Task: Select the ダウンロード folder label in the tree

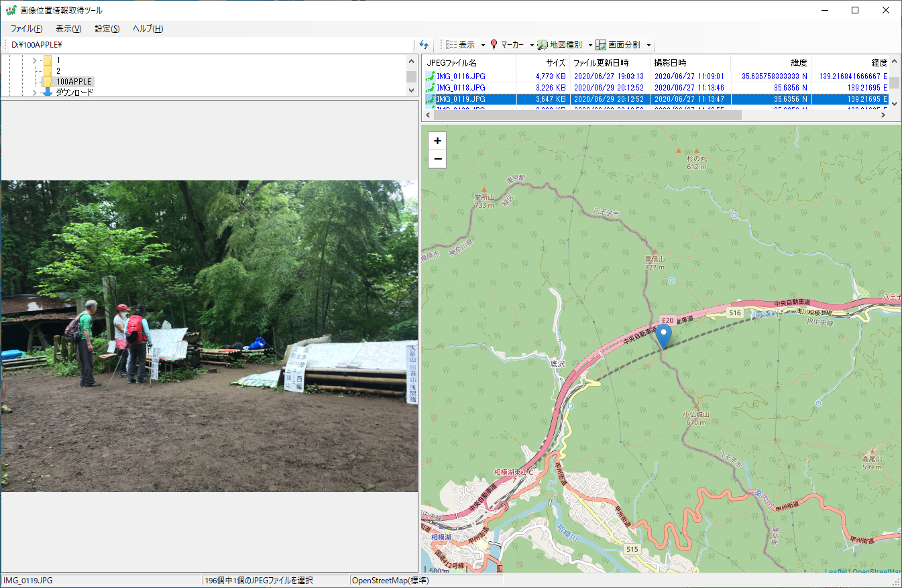Action: coord(74,92)
